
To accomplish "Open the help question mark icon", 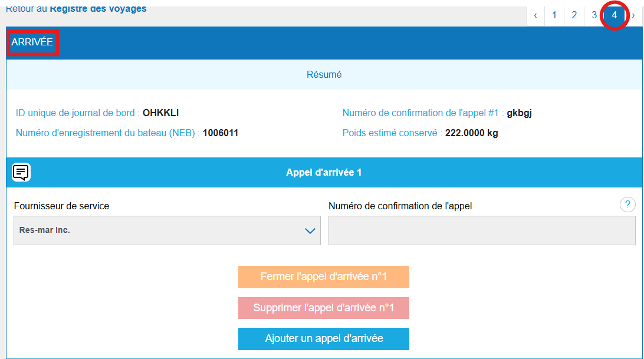I will pos(627,205).
